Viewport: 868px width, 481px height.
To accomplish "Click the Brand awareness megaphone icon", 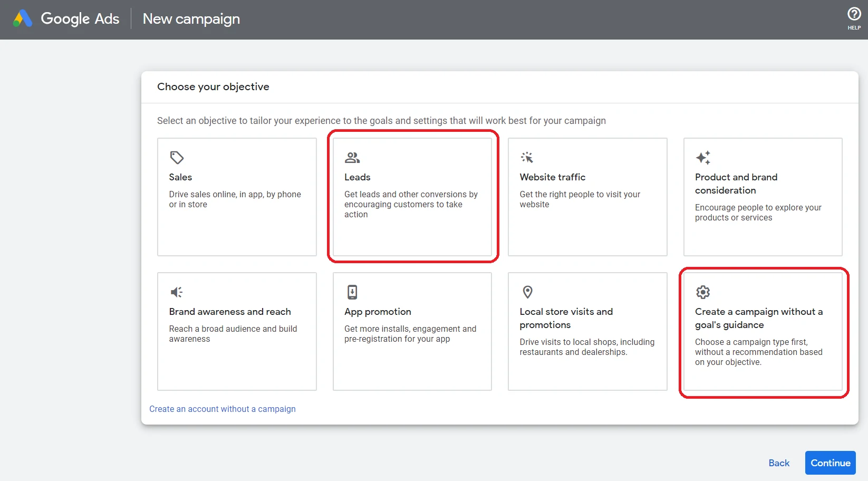I will click(x=177, y=292).
